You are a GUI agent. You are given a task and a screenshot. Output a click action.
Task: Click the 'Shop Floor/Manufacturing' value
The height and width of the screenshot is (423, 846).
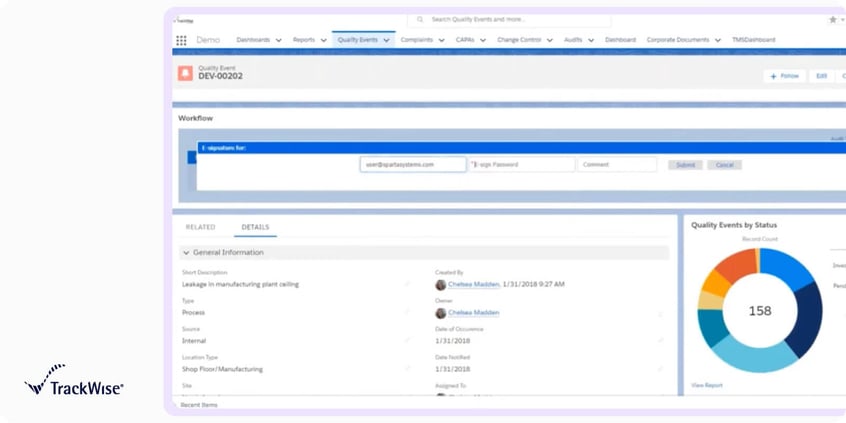tap(222, 370)
